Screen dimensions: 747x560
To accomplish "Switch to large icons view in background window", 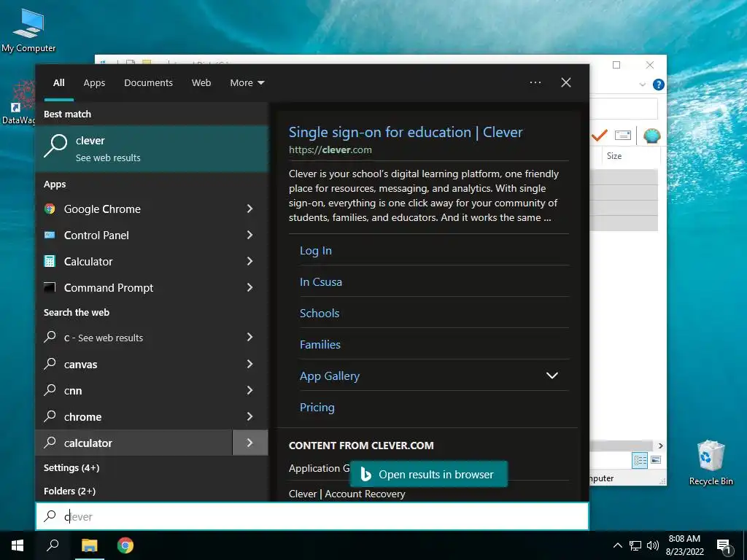I will pos(656,460).
